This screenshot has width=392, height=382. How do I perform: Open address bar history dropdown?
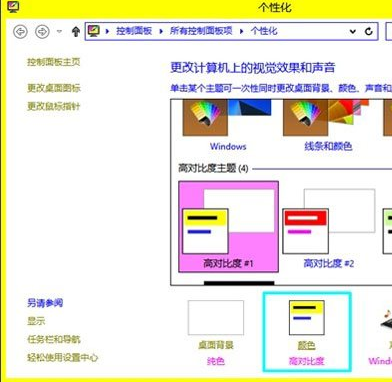353,31
